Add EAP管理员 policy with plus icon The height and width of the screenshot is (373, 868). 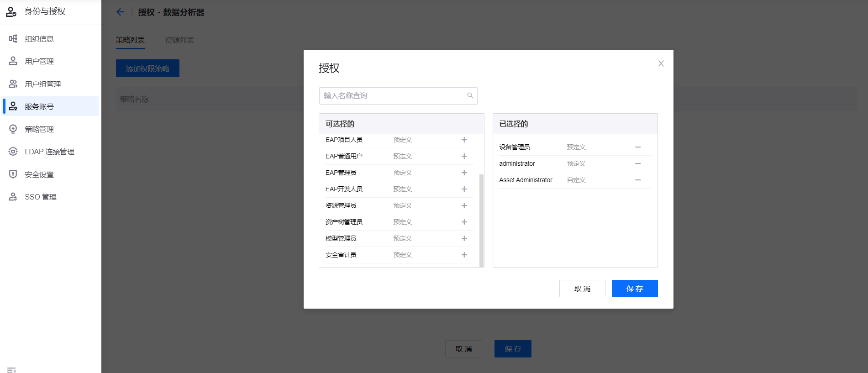pos(464,173)
